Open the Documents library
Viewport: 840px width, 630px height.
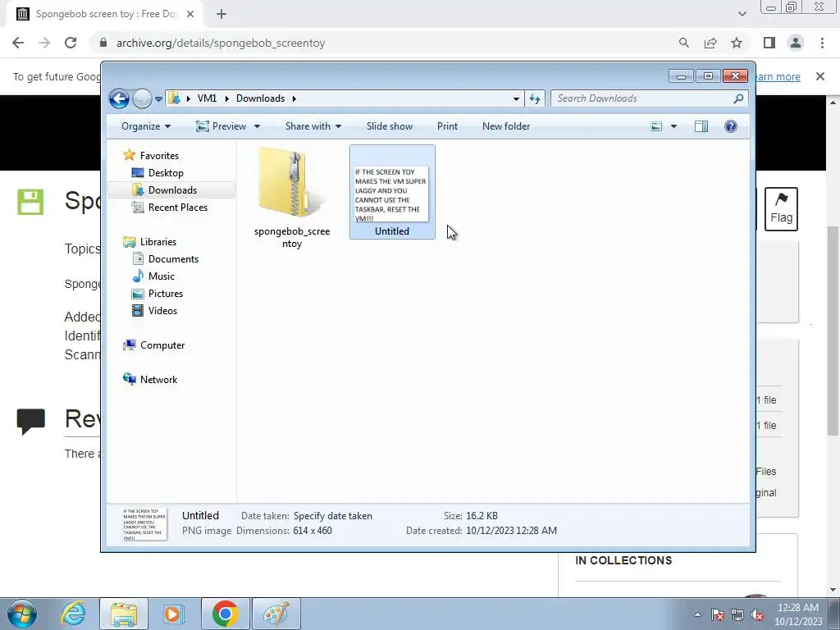173,258
